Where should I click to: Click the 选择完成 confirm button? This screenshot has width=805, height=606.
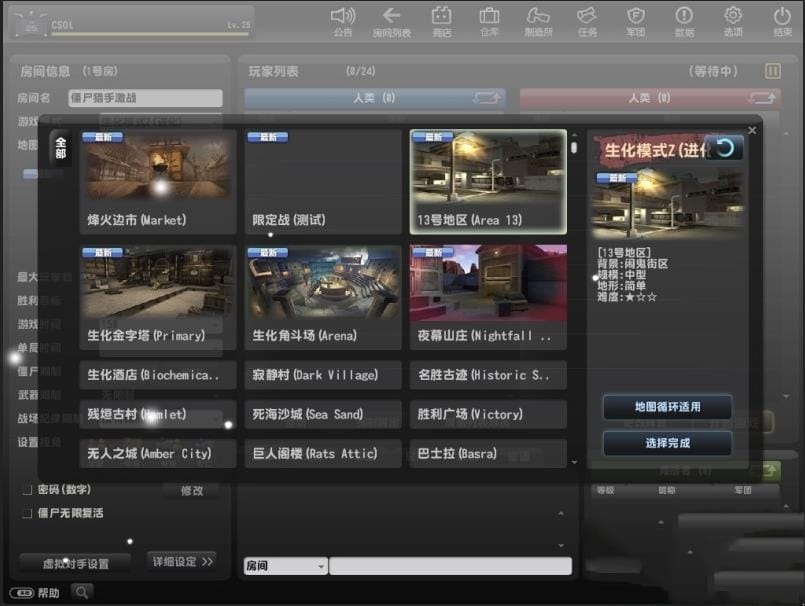pos(667,443)
